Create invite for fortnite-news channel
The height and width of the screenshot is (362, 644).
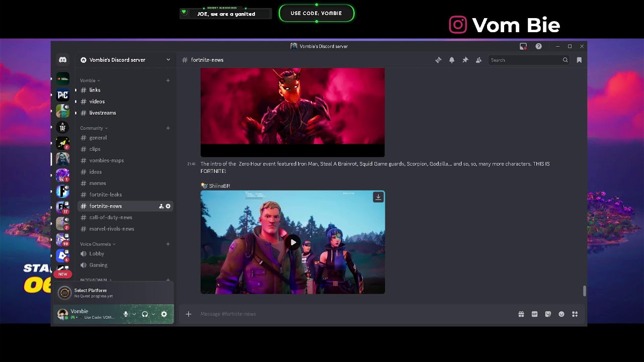click(x=161, y=206)
